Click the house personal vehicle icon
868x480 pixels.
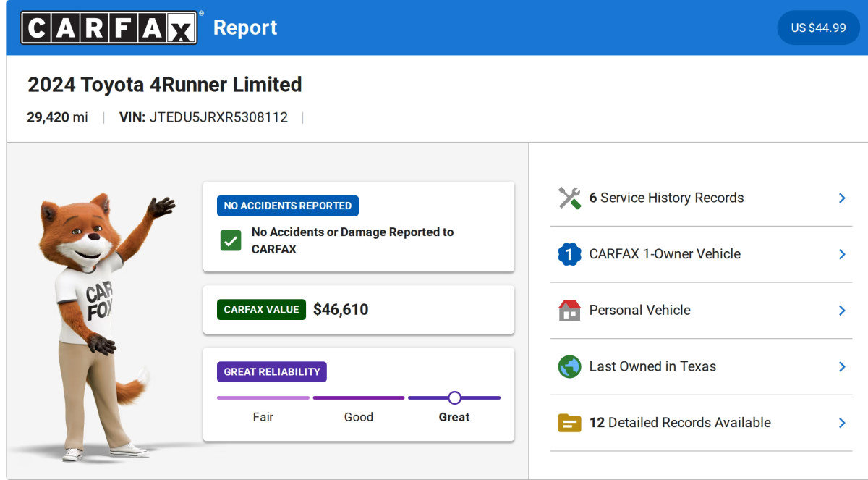pos(569,311)
